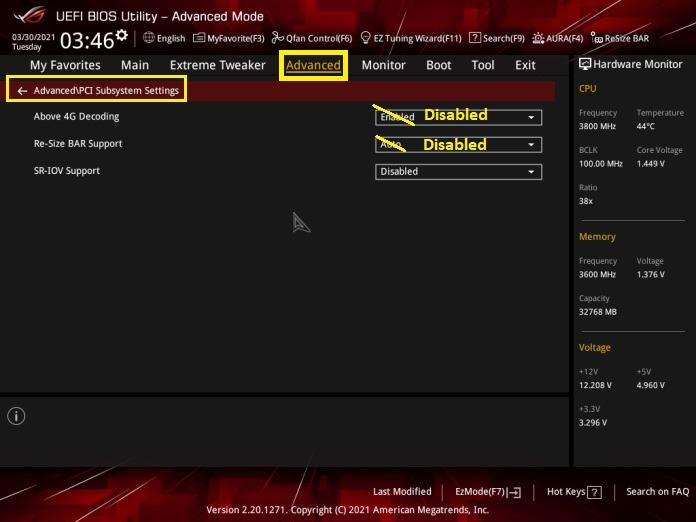Click the CPU frequency value 3800 MHz
The height and width of the screenshot is (522, 696).
pyautogui.click(x=597, y=127)
